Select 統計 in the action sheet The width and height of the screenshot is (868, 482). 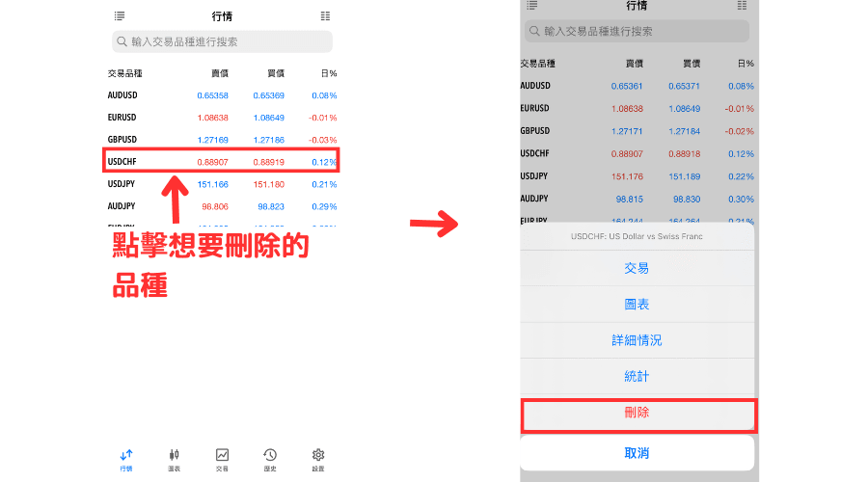coord(637,376)
